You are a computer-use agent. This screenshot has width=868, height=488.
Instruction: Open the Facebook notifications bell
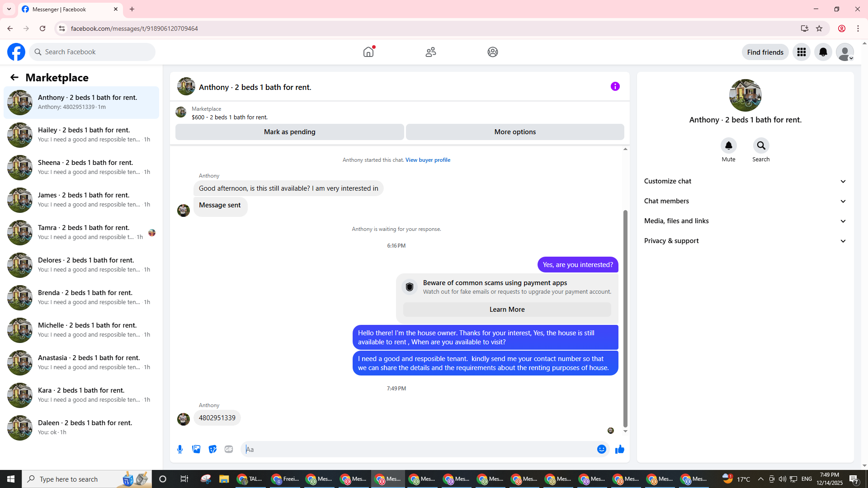(x=823, y=52)
